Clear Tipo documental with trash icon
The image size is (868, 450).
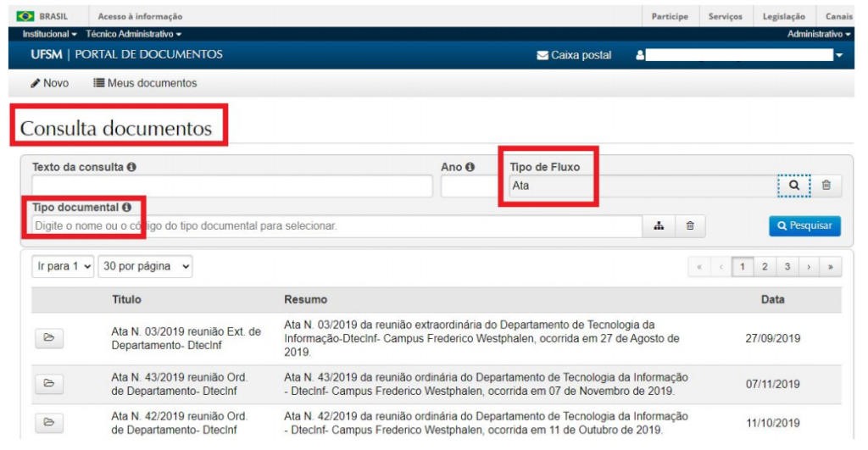[x=690, y=226]
